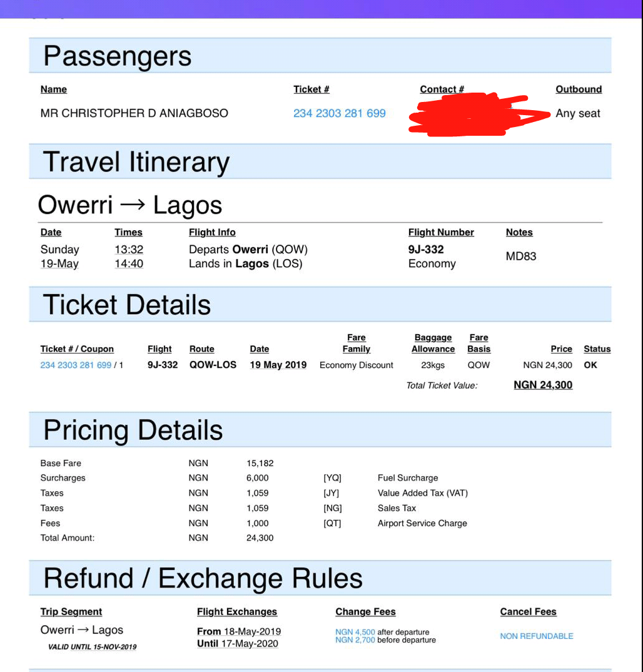The width and height of the screenshot is (643, 672).
Task: Click the flight number 9J-332 in itinerary
Action: click(x=426, y=250)
